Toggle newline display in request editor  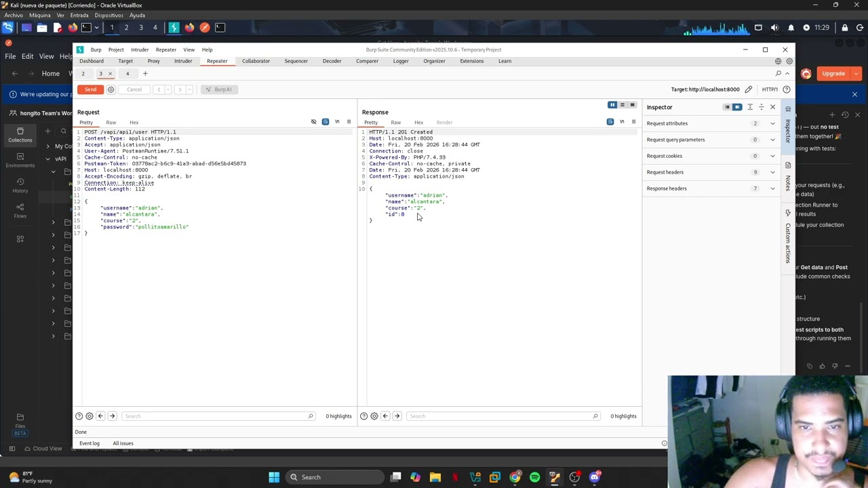coord(337,122)
